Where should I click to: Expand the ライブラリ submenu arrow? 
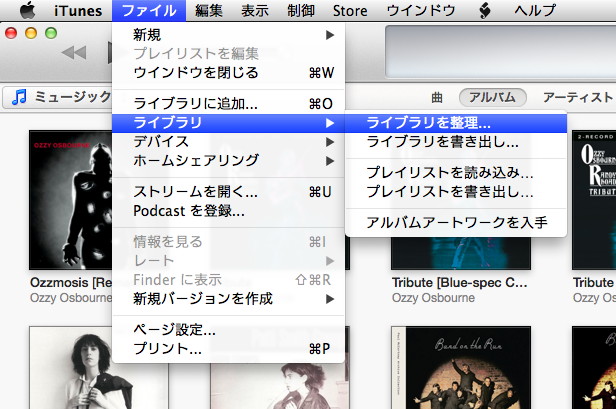(x=330, y=123)
